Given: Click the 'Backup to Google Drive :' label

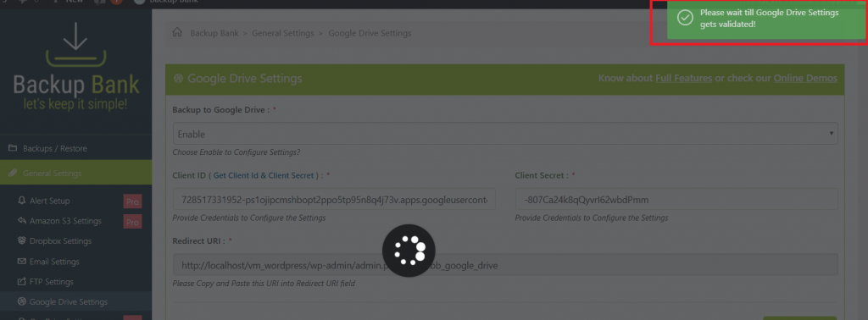Looking at the screenshot, I should (x=221, y=109).
